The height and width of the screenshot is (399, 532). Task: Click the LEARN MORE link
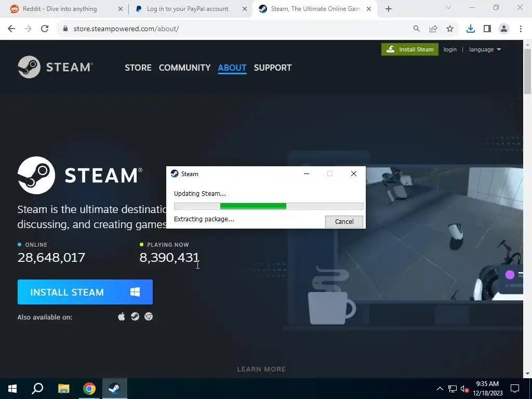coord(261,369)
